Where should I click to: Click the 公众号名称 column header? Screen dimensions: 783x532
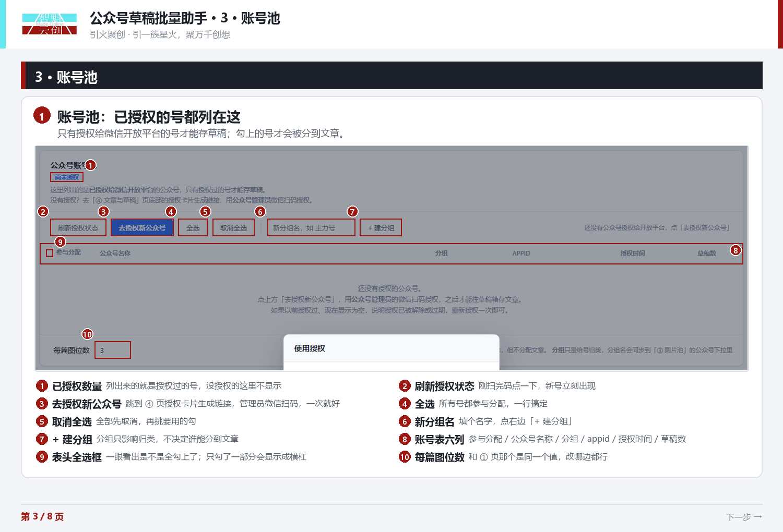tap(115, 253)
